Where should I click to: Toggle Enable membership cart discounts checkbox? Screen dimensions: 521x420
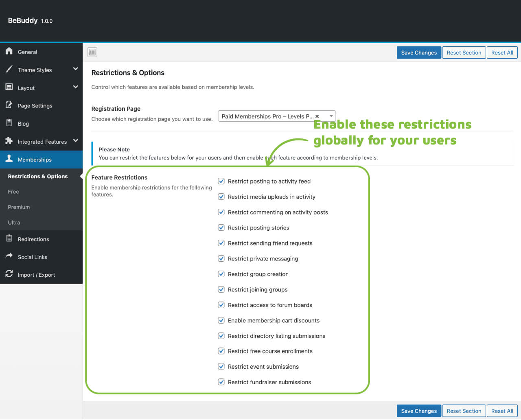221,321
